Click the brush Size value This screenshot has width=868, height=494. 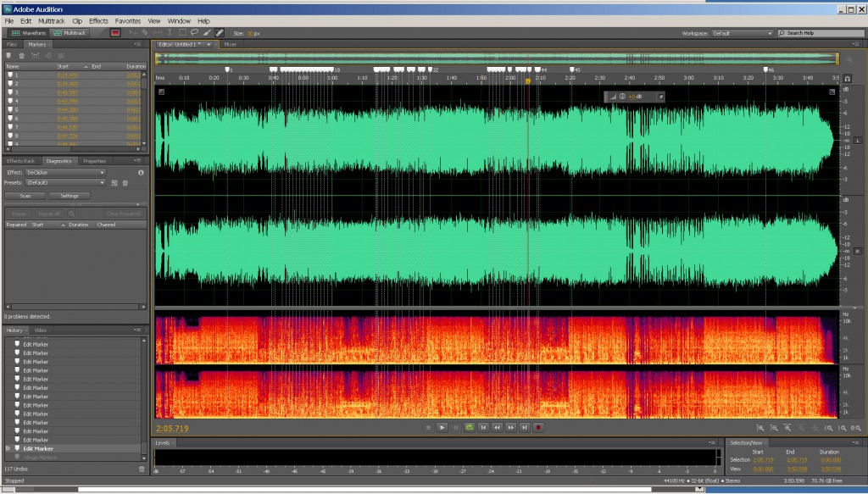point(250,34)
